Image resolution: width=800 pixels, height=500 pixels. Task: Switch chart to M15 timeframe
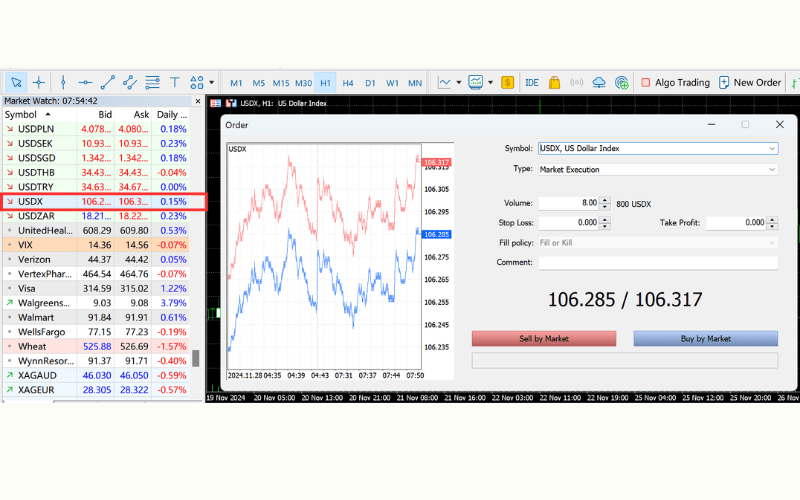(280, 82)
